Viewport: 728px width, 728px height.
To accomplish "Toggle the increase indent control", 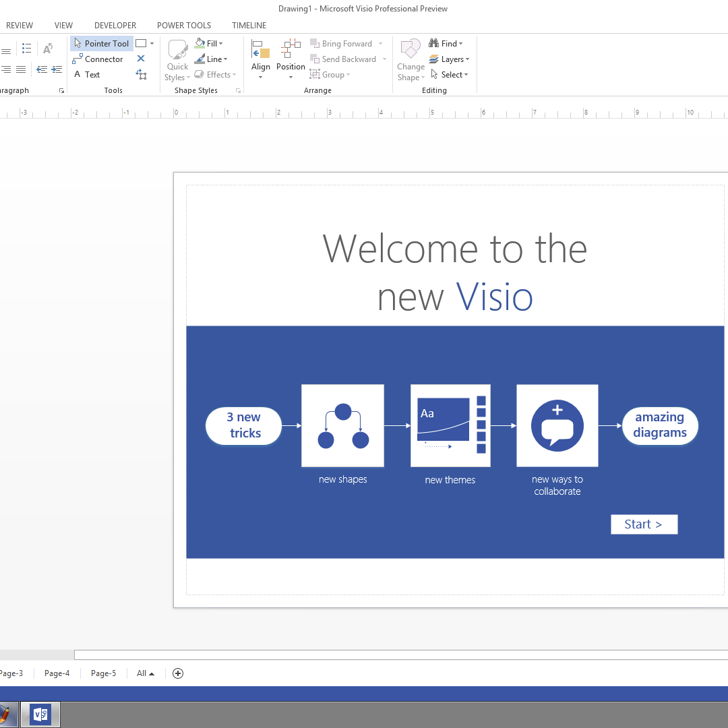I will pyautogui.click(x=57, y=69).
